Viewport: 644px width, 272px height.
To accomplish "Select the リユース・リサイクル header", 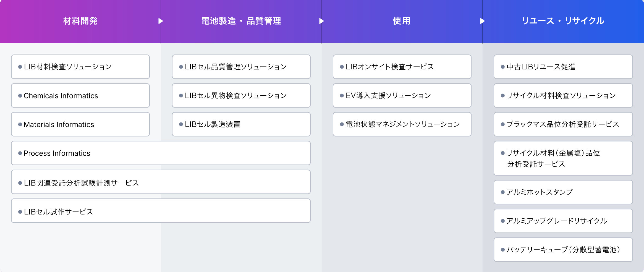I will point(563,21).
